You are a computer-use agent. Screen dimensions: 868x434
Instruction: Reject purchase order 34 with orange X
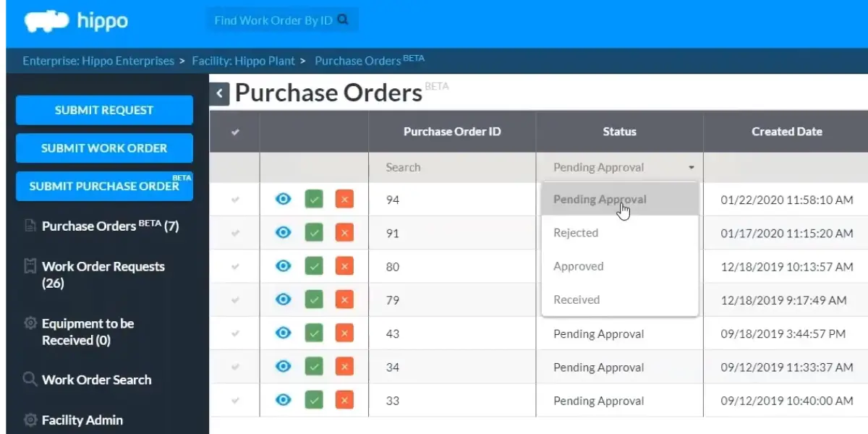click(x=344, y=367)
